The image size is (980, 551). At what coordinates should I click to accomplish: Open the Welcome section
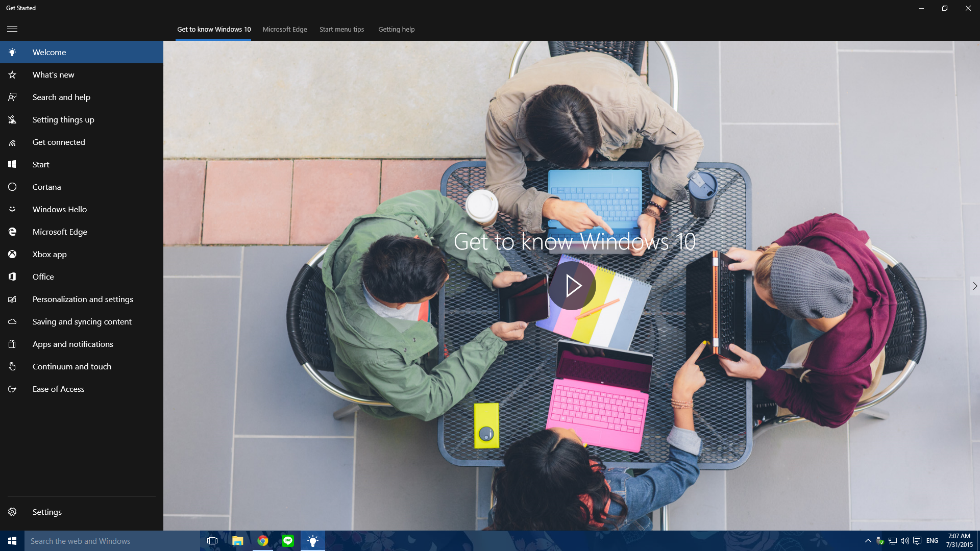[82, 52]
